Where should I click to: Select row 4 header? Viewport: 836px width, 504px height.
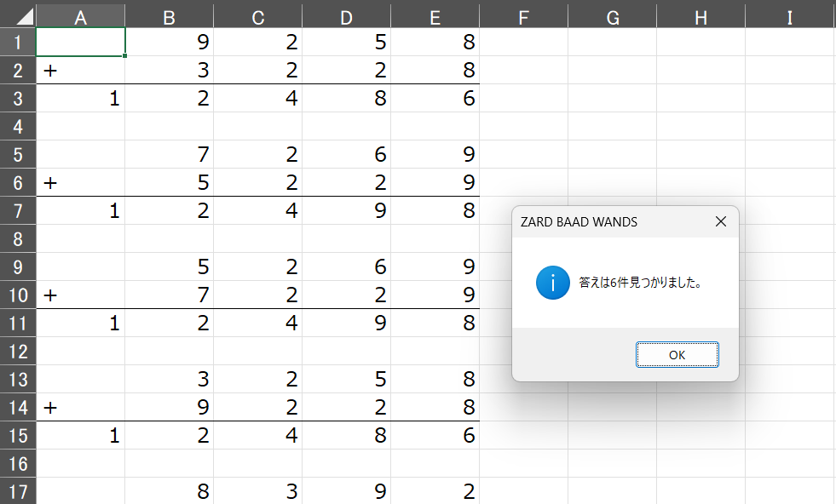coord(18,126)
